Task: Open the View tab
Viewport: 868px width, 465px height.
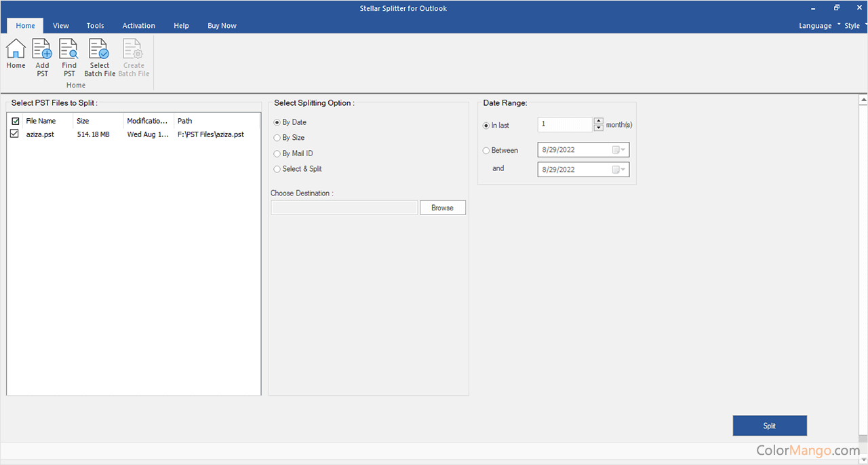Action: coord(61,26)
